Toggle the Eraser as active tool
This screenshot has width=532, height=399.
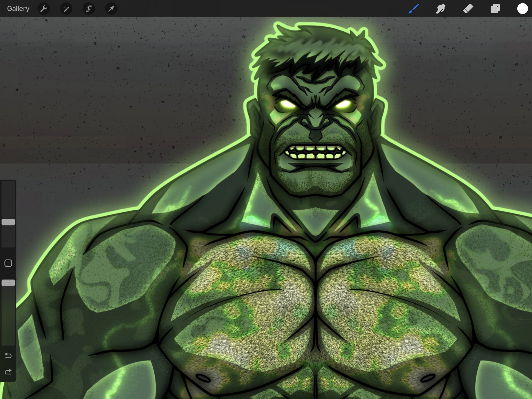click(469, 9)
